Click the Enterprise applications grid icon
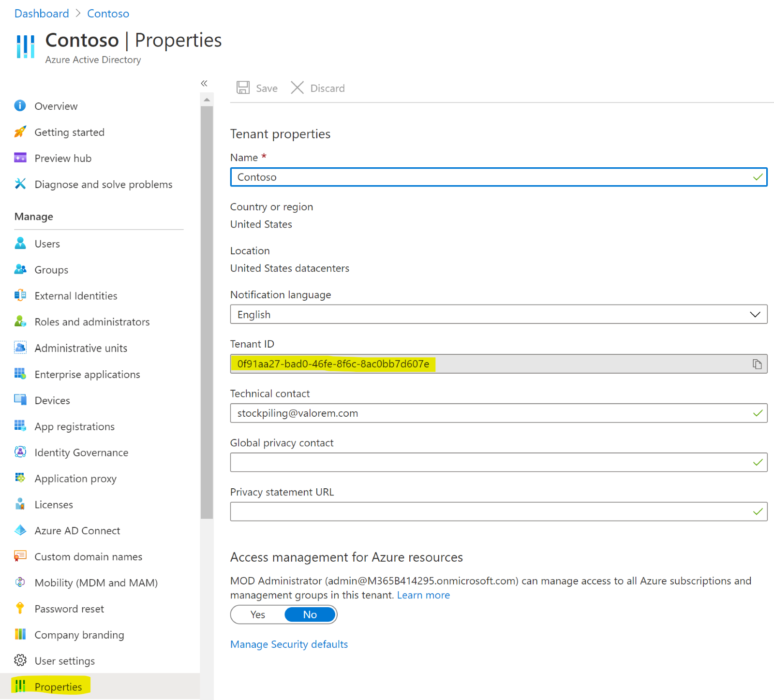 coord(20,374)
